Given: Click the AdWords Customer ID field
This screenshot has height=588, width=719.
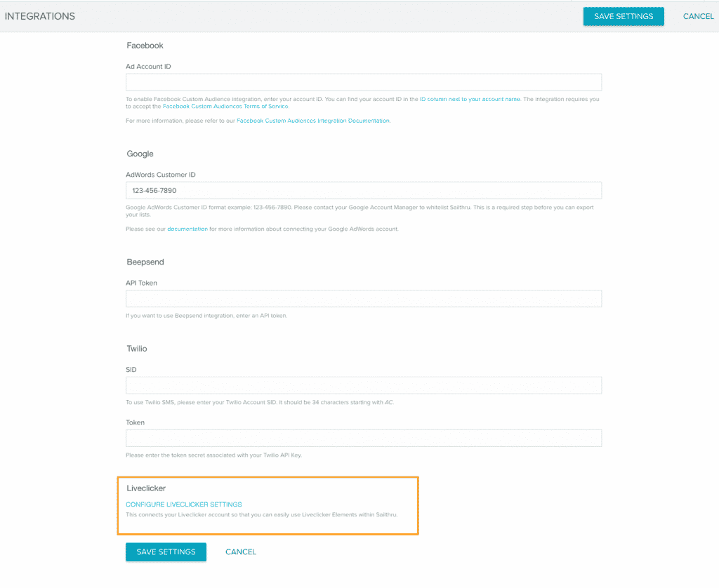Looking at the screenshot, I should pos(363,190).
